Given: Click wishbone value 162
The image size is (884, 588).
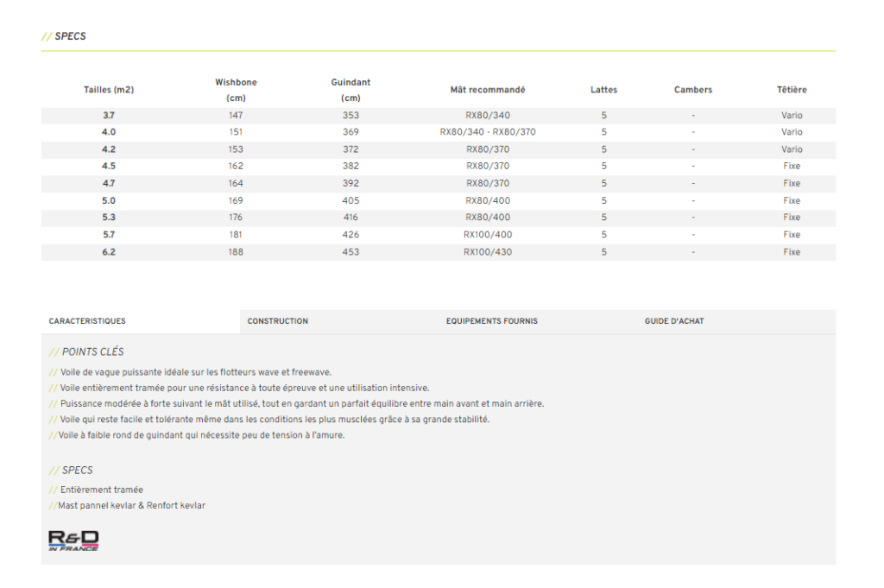Looking at the screenshot, I should coord(236,167).
